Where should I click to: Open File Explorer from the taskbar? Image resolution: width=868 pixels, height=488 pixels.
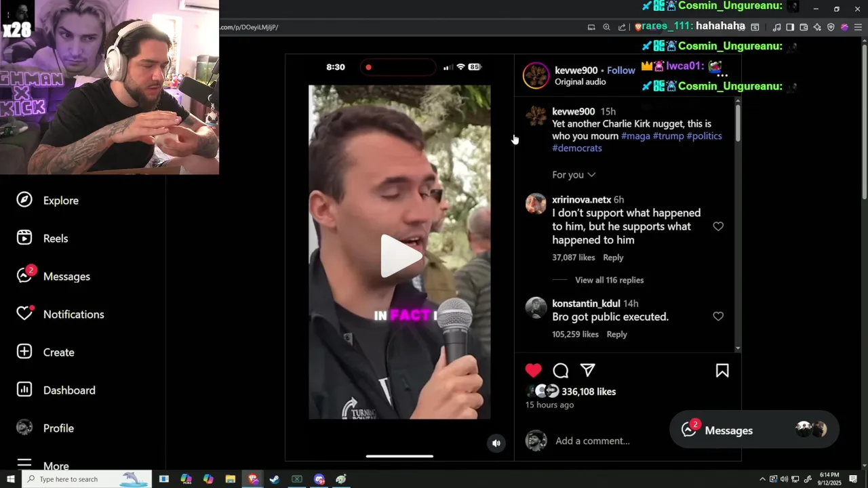click(x=231, y=479)
